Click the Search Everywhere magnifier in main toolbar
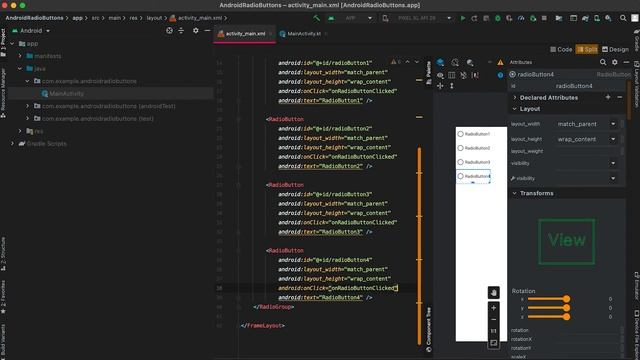This screenshot has width=640, height=360. [623, 18]
